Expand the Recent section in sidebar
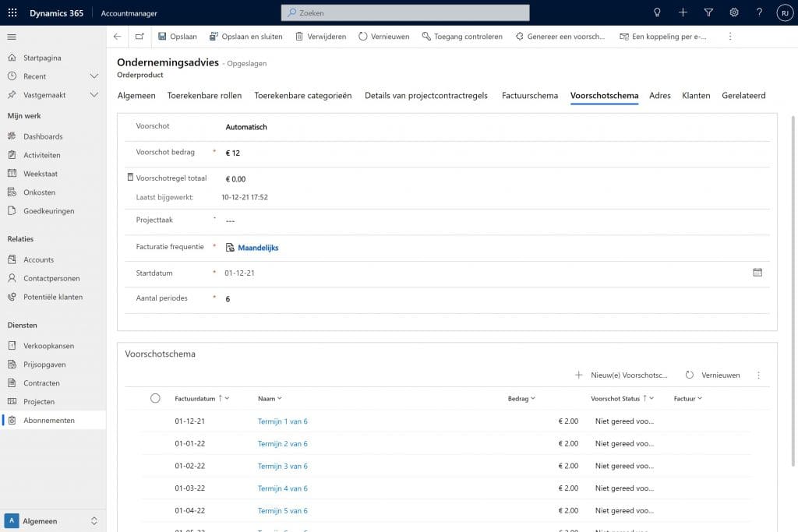The height and width of the screenshot is (532, 798). (x=94, y=76)
